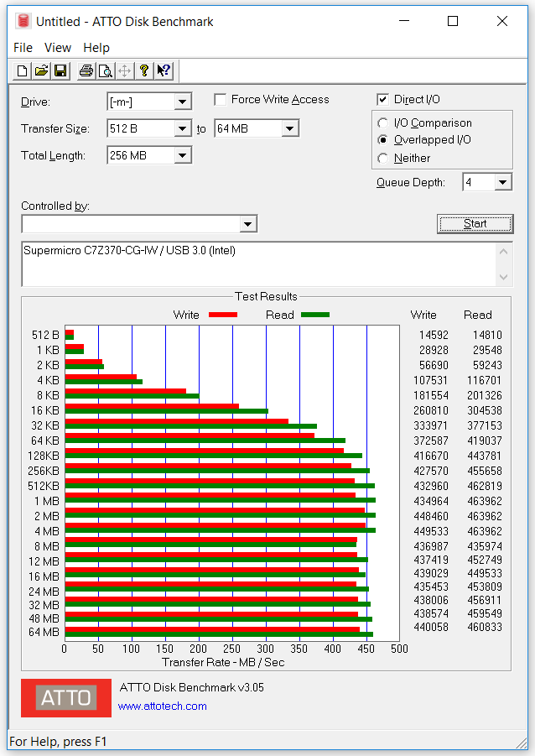Click the Print icon in toolbar

[86, 71]
